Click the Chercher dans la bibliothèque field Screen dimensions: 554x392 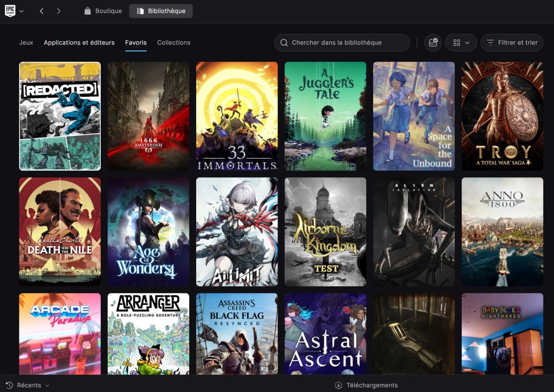(x=342, y=42)
